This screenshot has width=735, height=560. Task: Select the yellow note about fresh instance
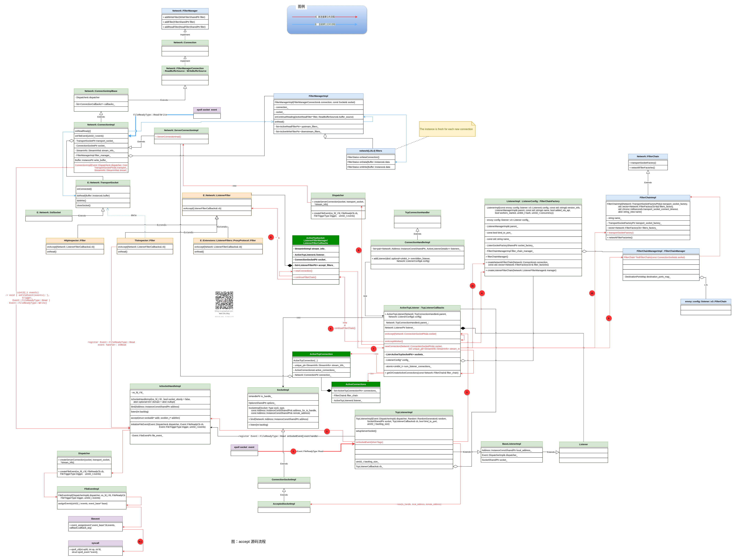447,129
